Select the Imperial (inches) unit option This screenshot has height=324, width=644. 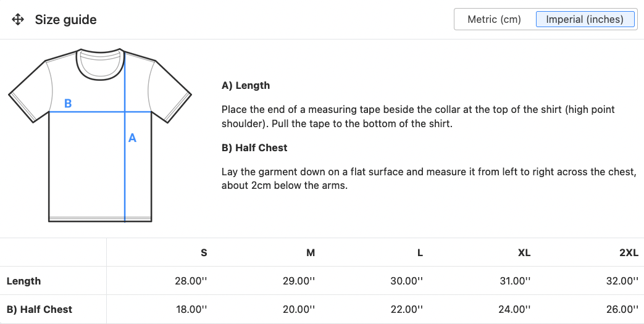[x=585, y=19]
